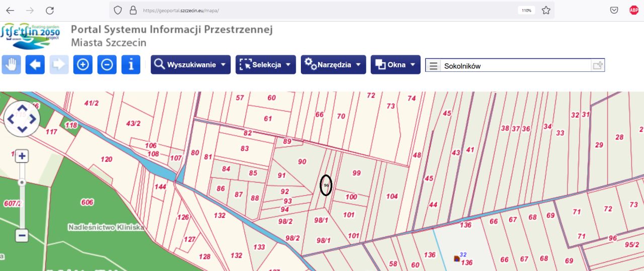
Task: Bookmark page with star icon
Action: coord(546,10)
